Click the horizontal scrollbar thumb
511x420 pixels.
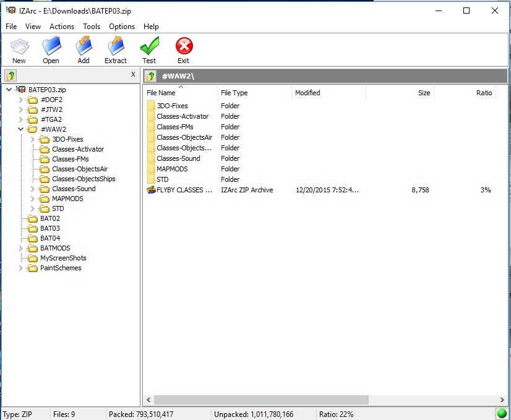(x=261, y=400)
